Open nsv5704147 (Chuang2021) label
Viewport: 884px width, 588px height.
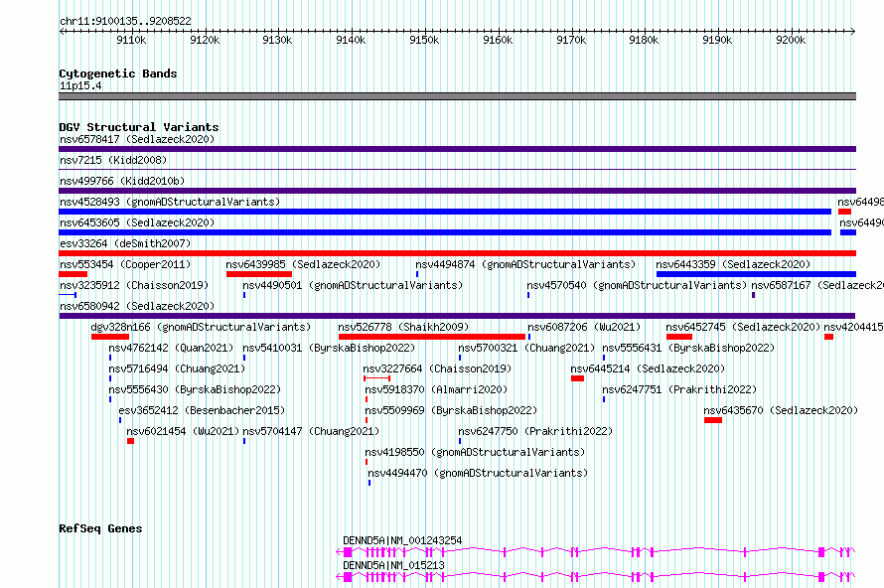point(311,431)
